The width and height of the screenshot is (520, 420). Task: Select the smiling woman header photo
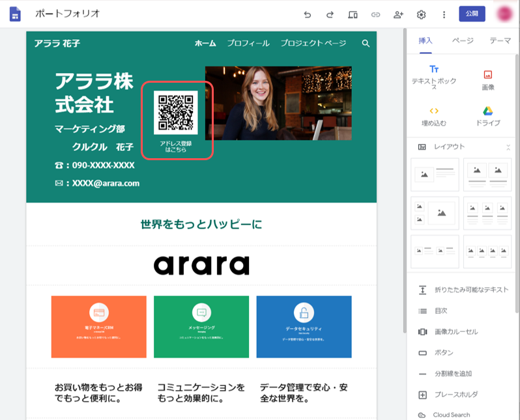click(x=278, y=103)
